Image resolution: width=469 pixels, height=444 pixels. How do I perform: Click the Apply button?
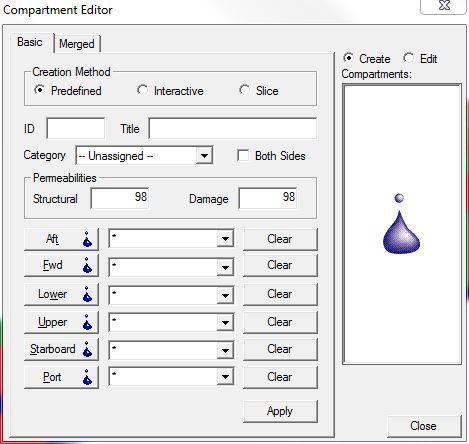tap(280, 411)
